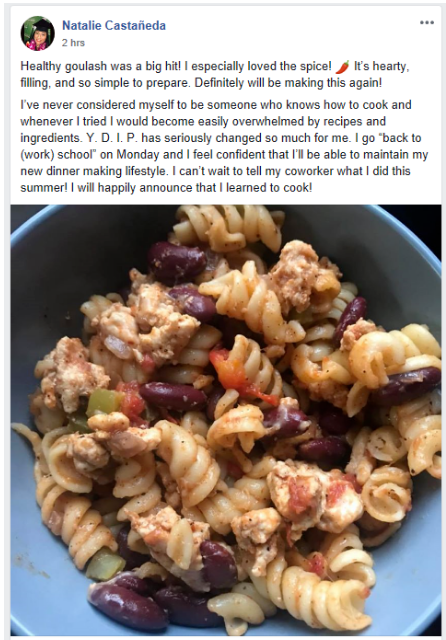Click the 'Y. D. I. P.' text
446x640 pixels.
pyautogui.click(x=111, y=138)
